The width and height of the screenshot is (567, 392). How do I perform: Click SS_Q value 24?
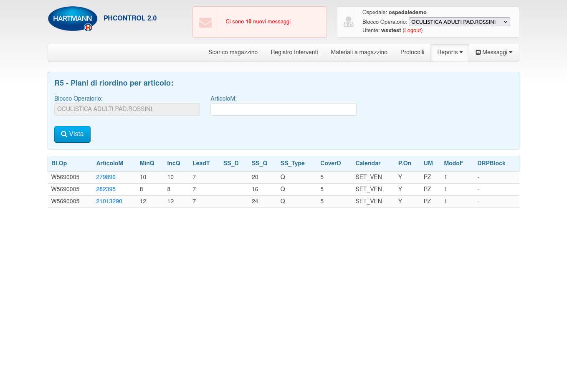255,202
